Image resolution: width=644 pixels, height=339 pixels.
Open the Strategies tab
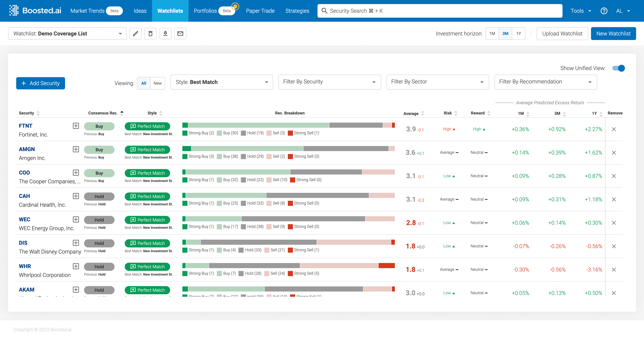click(x=297, y=11)
